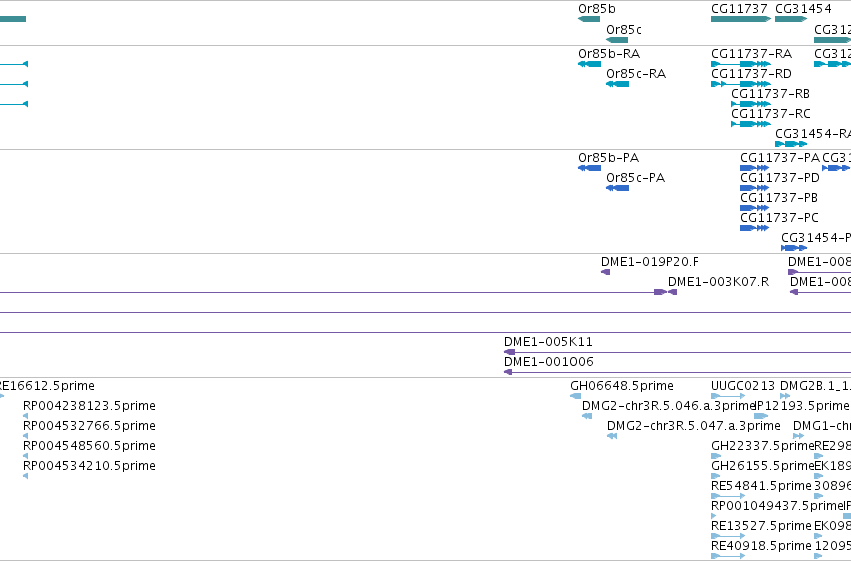
Task: Select the RP004548560.5prime EST
Action: pyautogui.click(x=25, y=456)
